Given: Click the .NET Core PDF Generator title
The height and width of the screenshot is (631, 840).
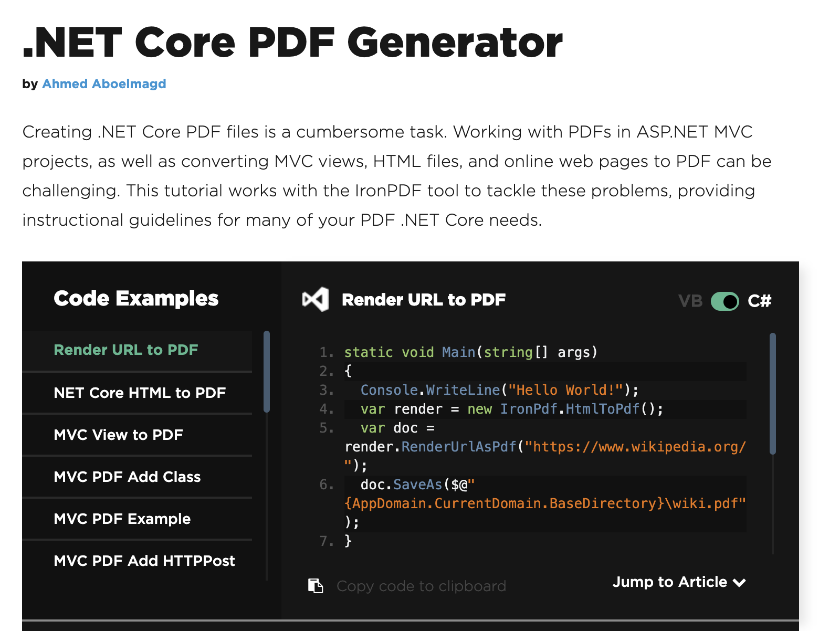Looking at the screenshot, I should 292,42.
